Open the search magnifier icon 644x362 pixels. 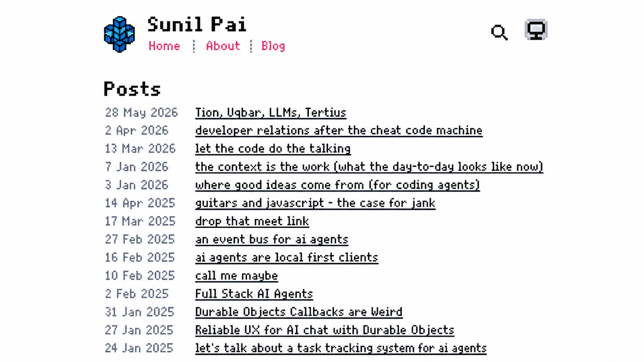(x=500, y=33)
